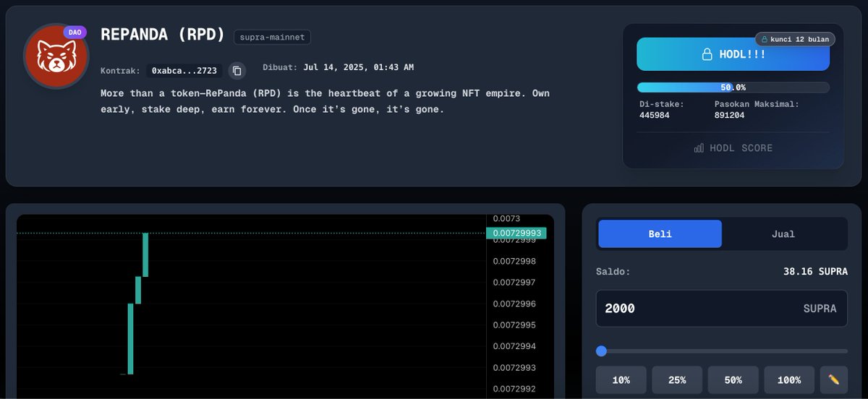Click the lock icon in the HODL!!! button
The height and width of the screenshot is (399, 868).
click(707, 54)
